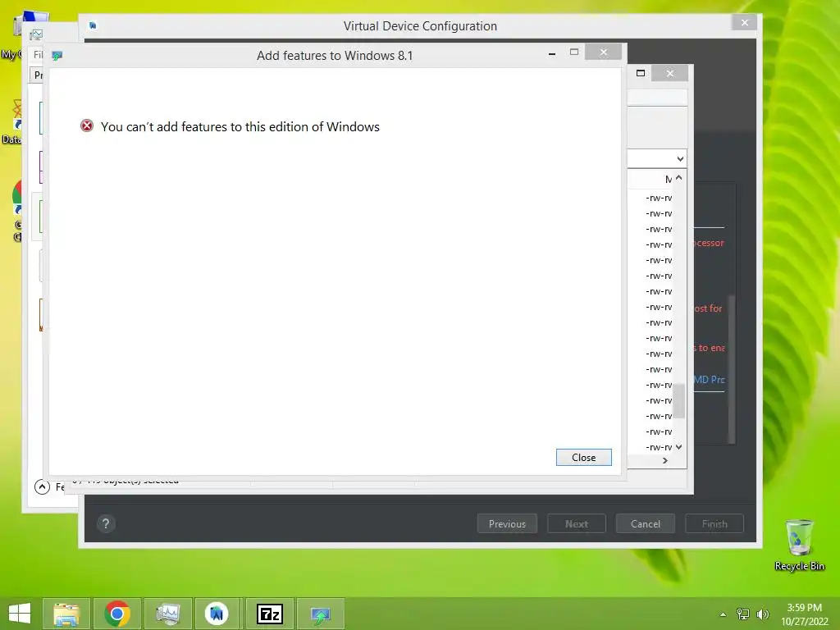Maximize the background file explorer window
840x630 pixels.
pyautogui.click(x=640, y=73)
